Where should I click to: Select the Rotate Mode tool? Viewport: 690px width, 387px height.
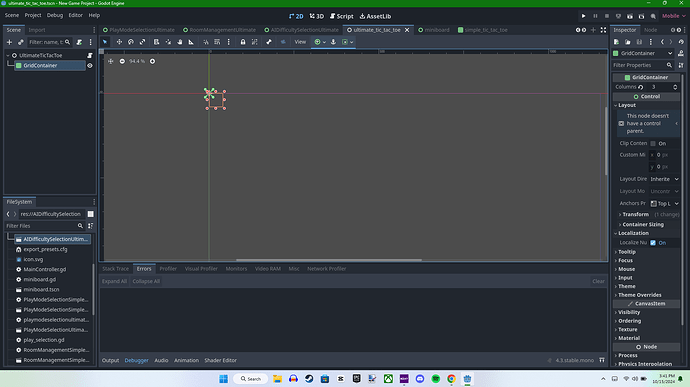pos(131,42)
